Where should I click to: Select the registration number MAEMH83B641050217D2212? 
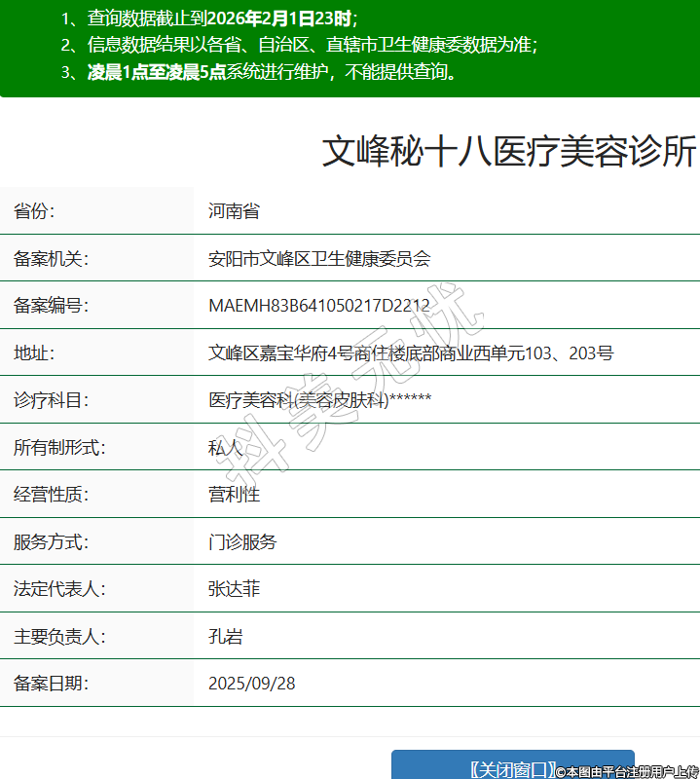point(319,306)
